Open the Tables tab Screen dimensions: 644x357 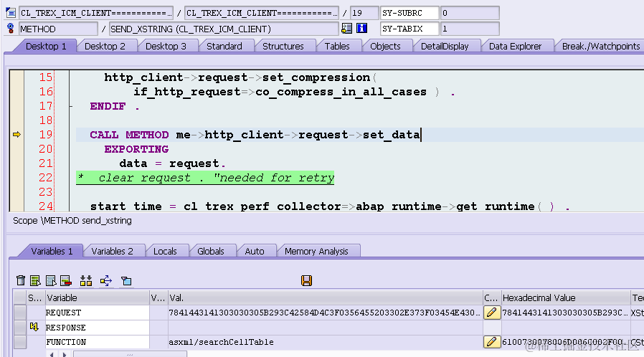(337, 46)
